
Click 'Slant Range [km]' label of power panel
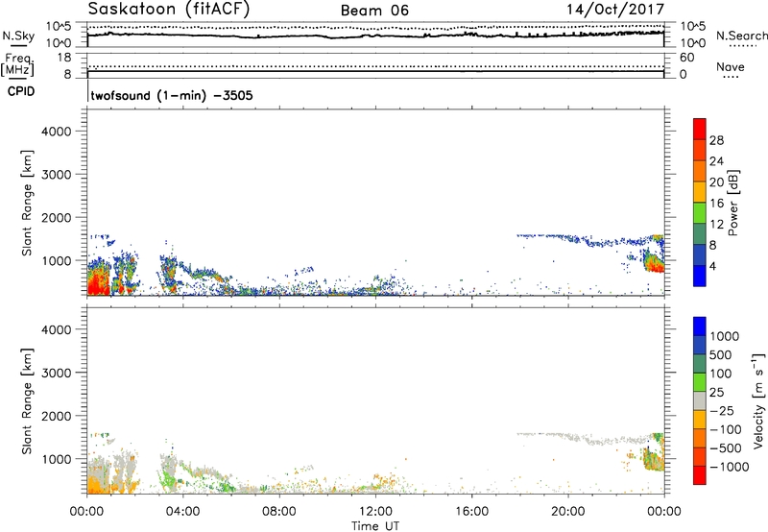tap(27, 203)
